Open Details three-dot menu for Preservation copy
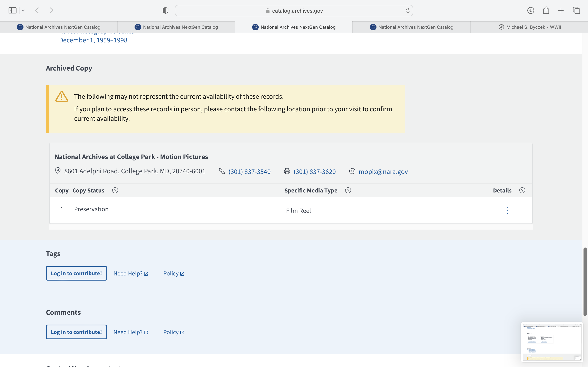Screen dimensions: 588x367 pyautogui.click(x=508, y=210)
